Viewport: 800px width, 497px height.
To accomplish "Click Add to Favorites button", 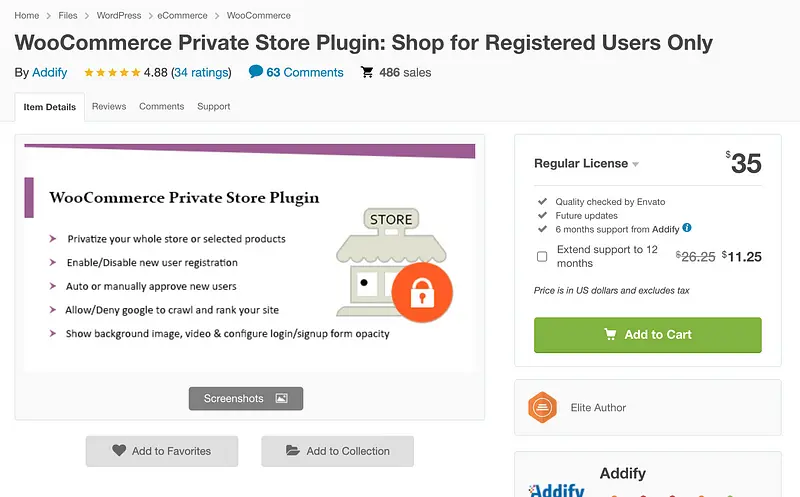I will tap(162, 451).
